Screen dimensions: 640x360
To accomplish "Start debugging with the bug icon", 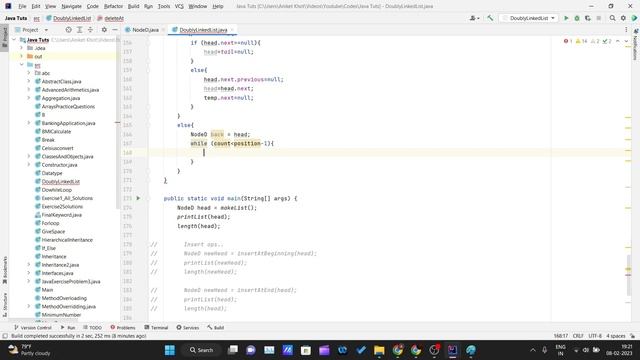I will 577,18.
